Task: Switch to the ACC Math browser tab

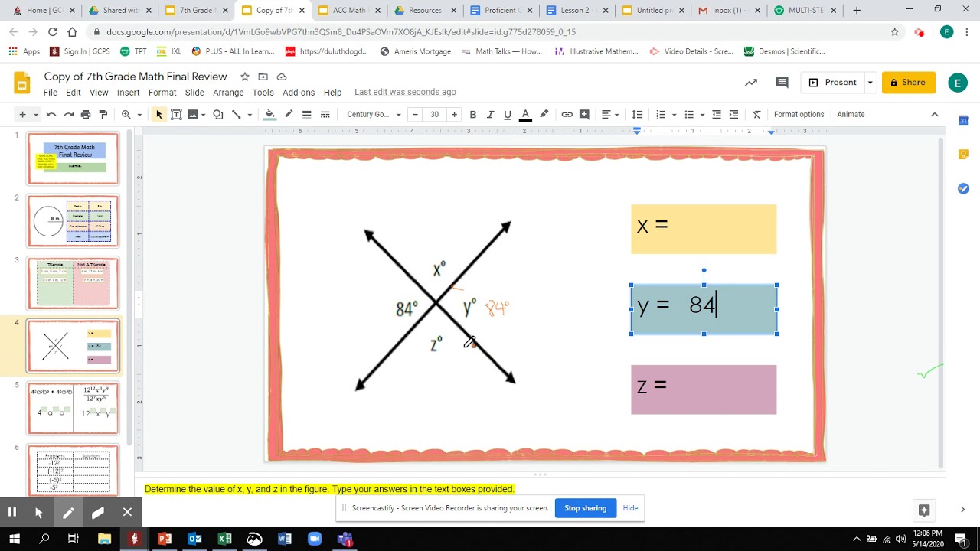Action: [348, 11]
